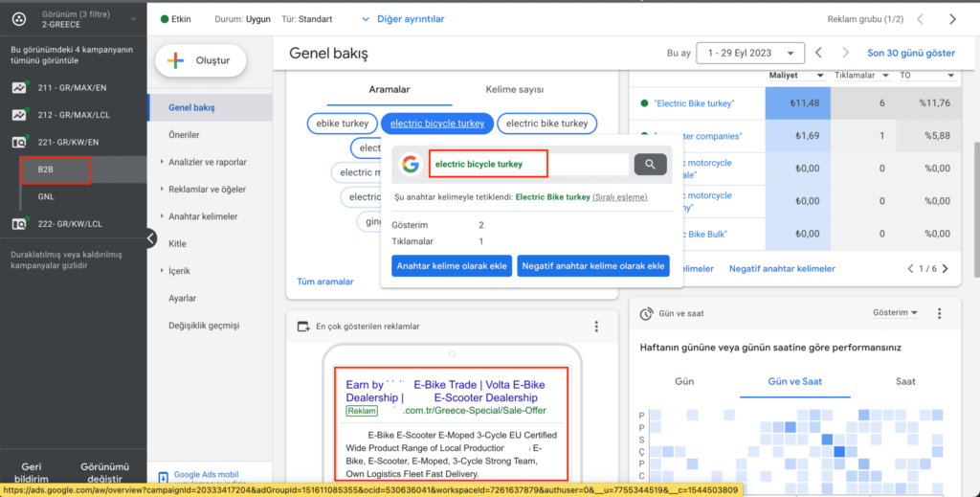Open the Tıklamalar column dropdown
Screen dimensions: 980x497
coord(862,76)
